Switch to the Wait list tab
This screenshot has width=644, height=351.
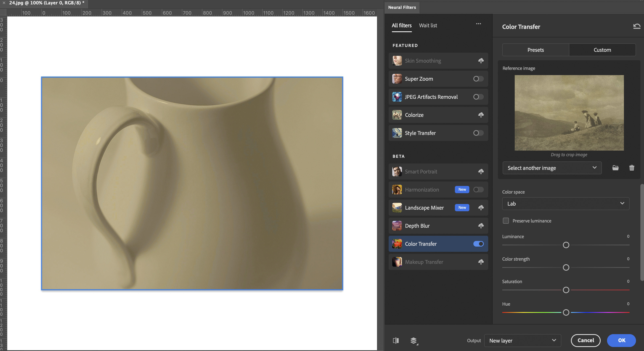point(428,26)
